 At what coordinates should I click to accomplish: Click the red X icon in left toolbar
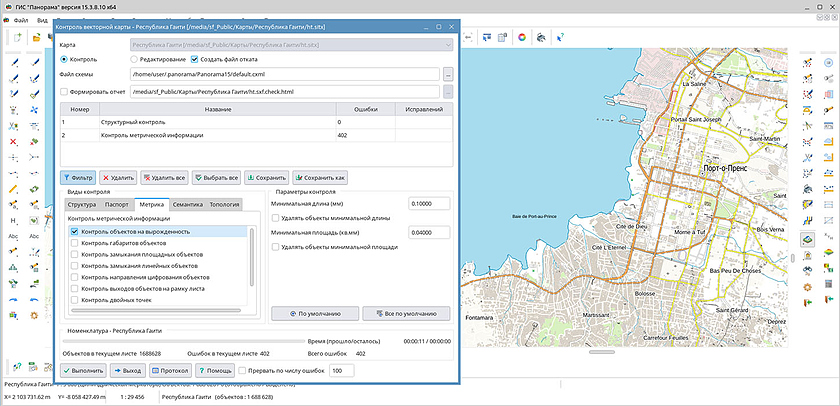pos(14,141)
